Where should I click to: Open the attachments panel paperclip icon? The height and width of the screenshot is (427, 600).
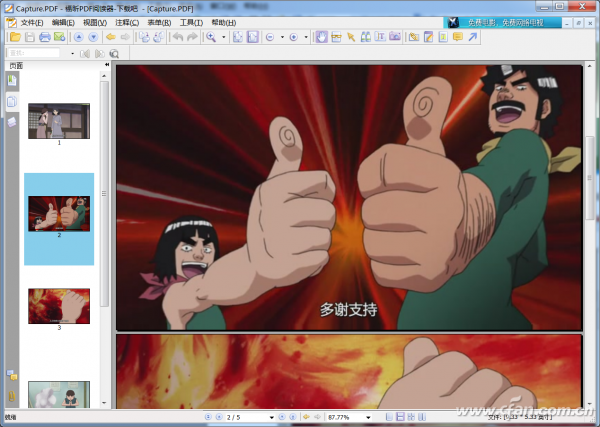pyautogui.click(x=12, y=396)
